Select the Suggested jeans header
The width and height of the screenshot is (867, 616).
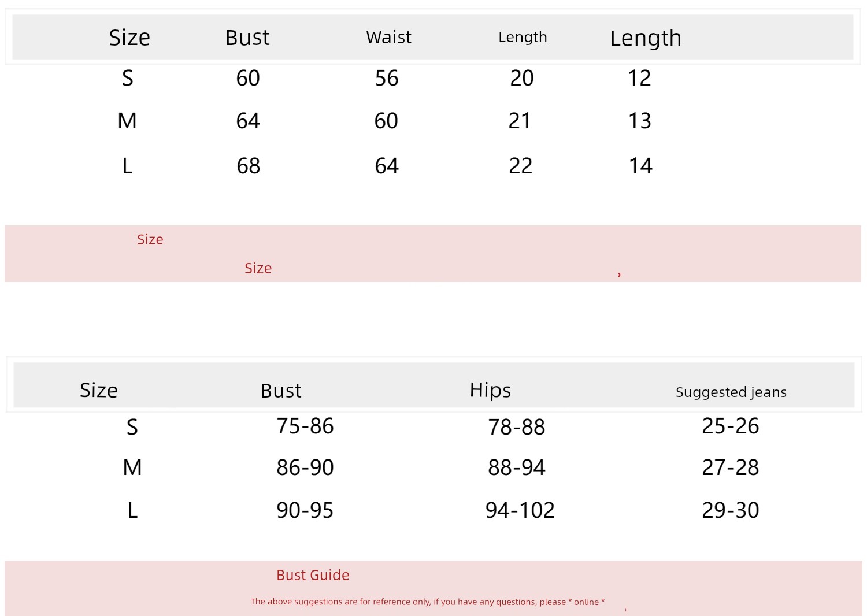click(731, 392)
